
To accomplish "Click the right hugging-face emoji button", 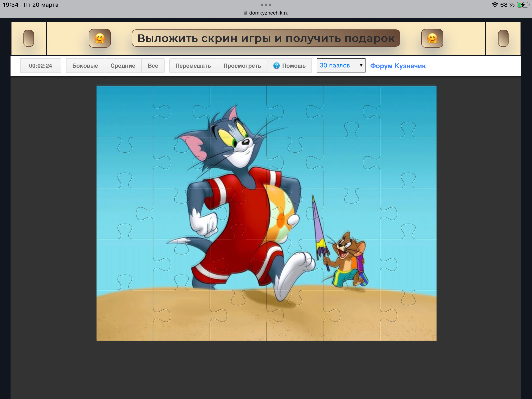I will point(432,38).
